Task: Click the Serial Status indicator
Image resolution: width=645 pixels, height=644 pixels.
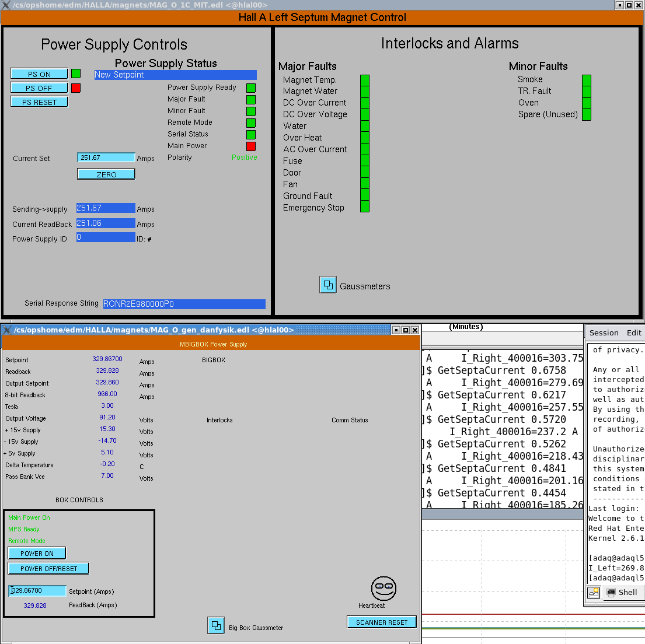Action: [251, 134]
